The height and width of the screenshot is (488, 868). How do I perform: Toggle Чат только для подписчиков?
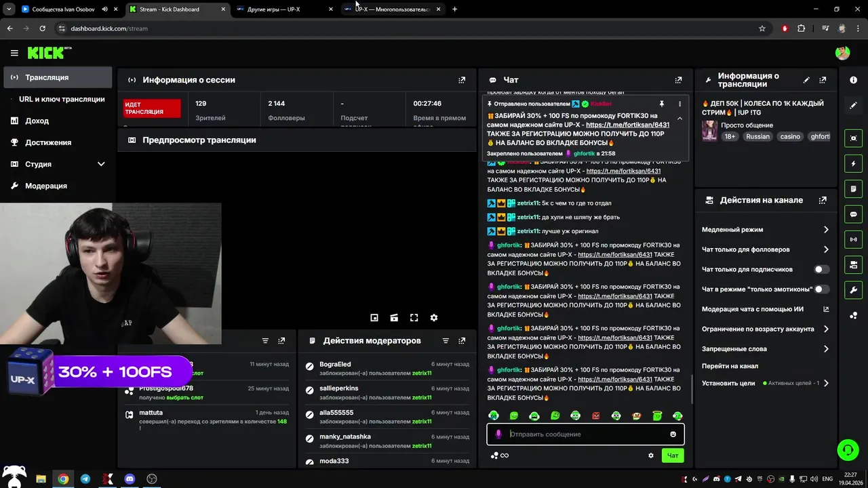821,269
